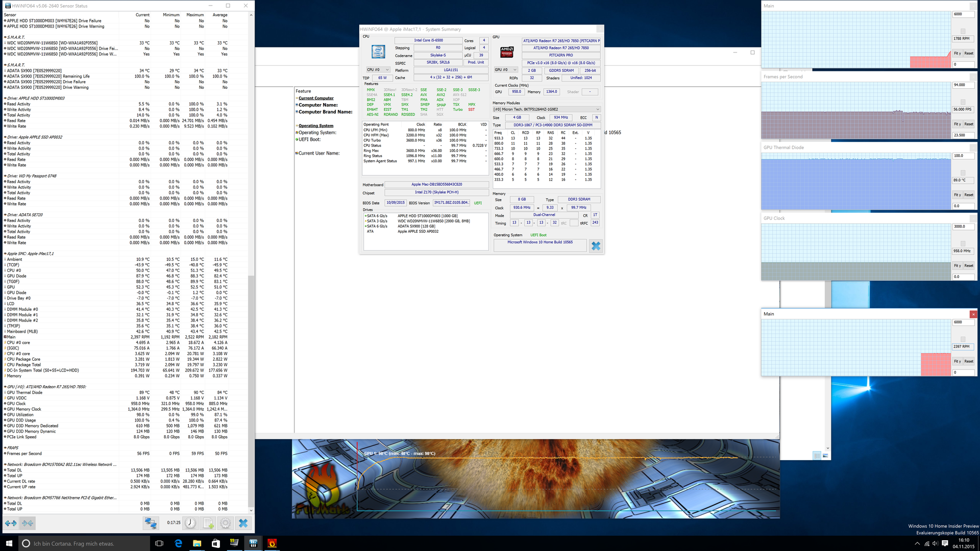This screenshot has width=980, height=551.
Task: Show hidden tray icons chevron
Action: [x=917, y=543]
